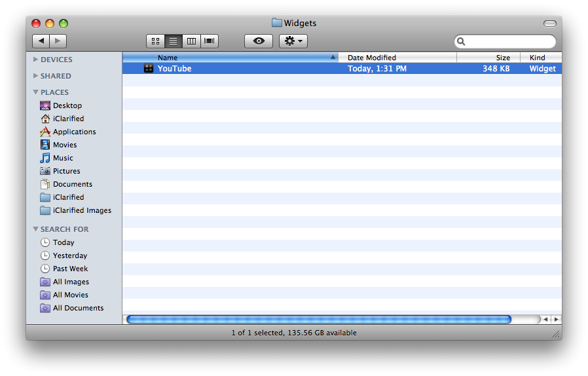Image resolution: width=588 pixels, height=376 pixels.
Task: Click the magnifying glass search icon
Action: coord(461,41)
